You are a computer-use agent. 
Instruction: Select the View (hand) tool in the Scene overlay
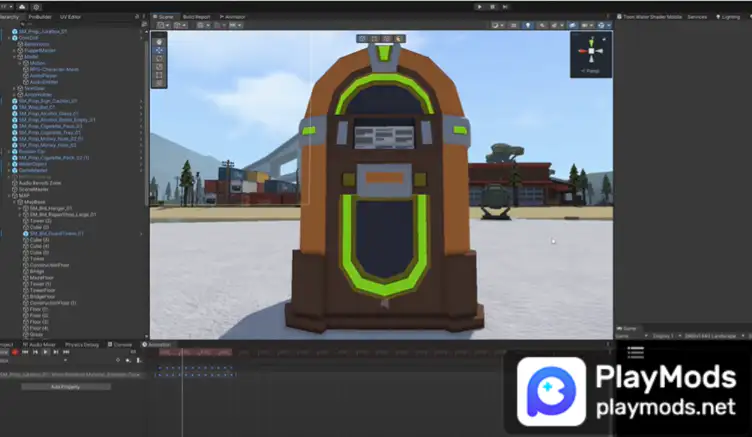(x=159, y=41)
